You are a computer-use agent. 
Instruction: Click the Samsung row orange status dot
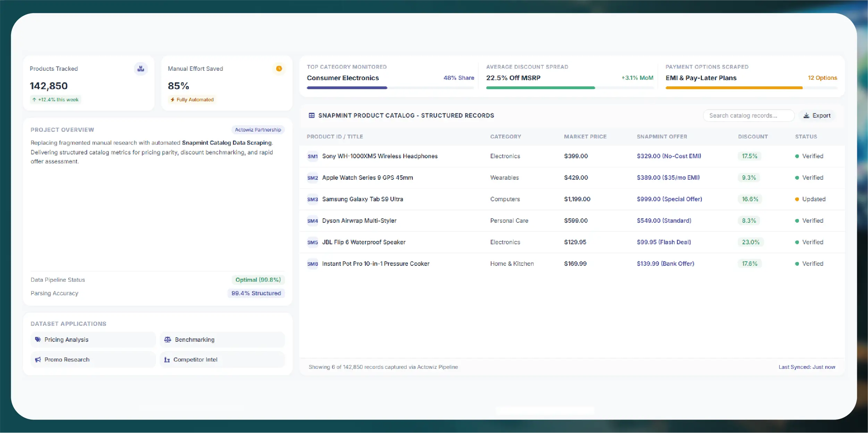point(797,199)
